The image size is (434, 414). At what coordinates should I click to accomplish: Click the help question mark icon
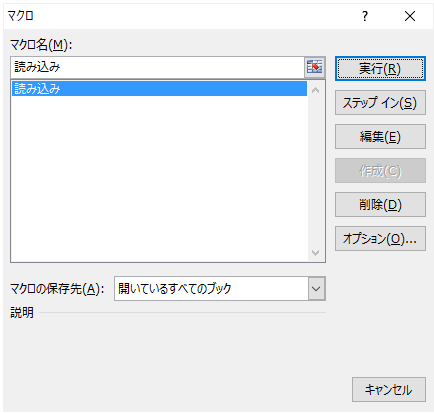coord(365,16)
